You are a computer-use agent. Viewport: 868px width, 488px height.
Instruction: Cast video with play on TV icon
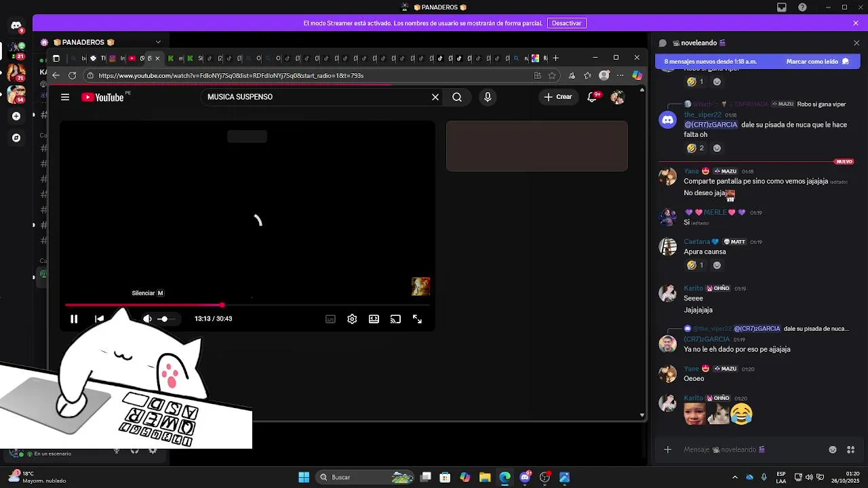tap(395, 319)
